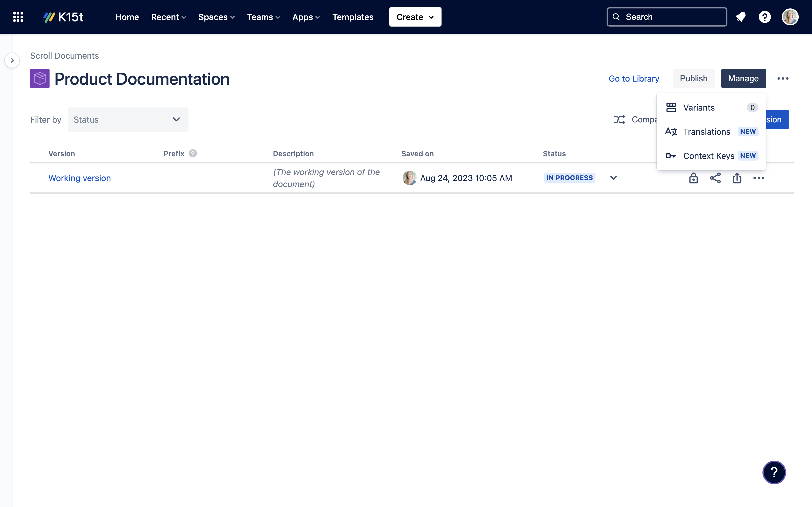This screenshot has height=507, width=812.
Task: Expand the IN PROGRESS status chevron
Action: tap(613, 178)
